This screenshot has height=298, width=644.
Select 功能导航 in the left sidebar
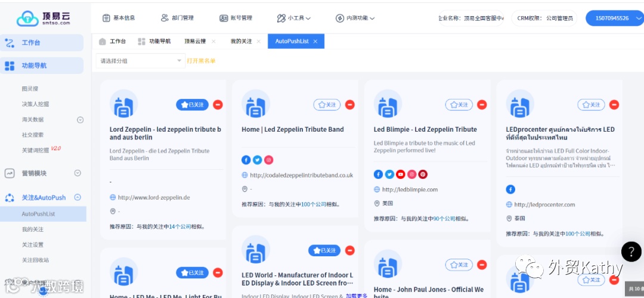pyautogui.click(x=42, y=66)
